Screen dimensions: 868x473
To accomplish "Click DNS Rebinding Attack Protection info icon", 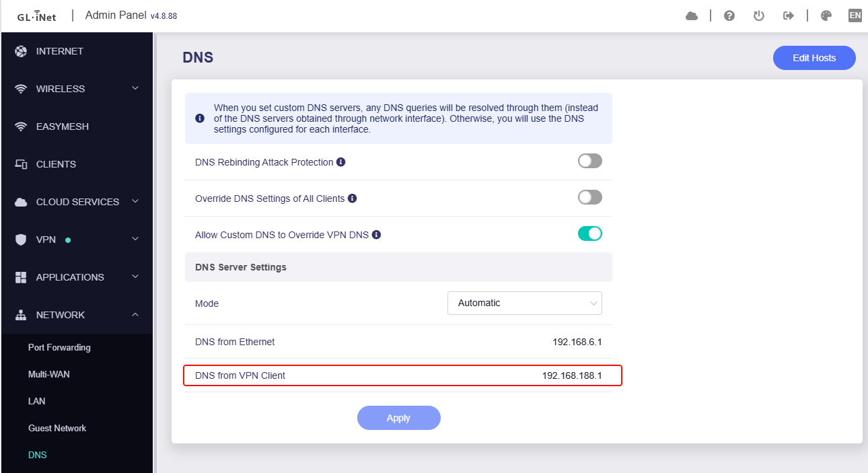I will coord(341,162).
